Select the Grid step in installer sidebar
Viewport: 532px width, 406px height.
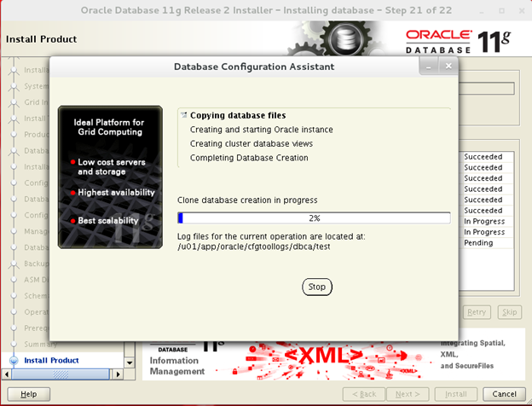click(37, 102)
